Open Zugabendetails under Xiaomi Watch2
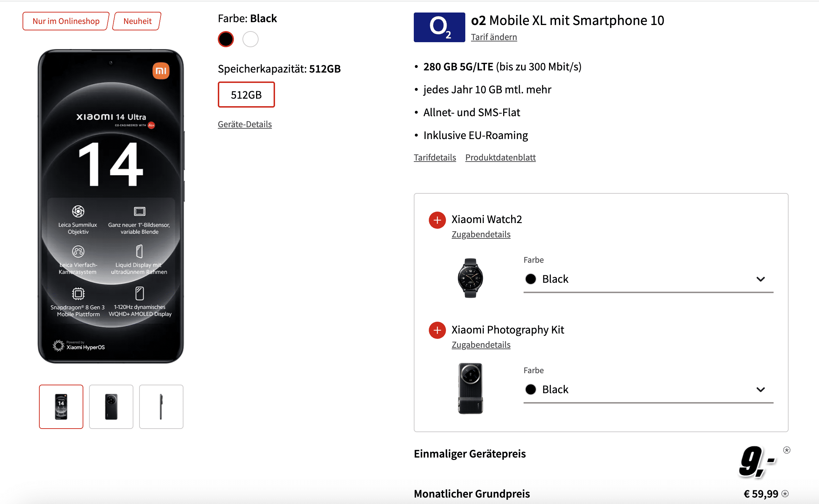 [x=481, y=234]
